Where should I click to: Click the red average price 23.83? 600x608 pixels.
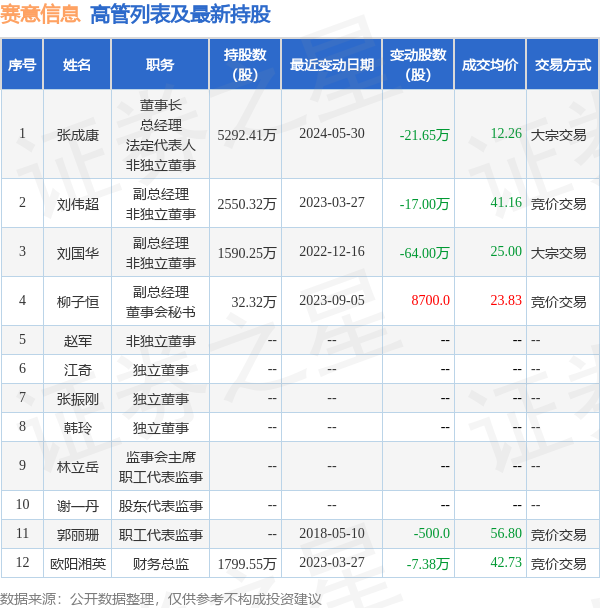[x=506, y=301]
